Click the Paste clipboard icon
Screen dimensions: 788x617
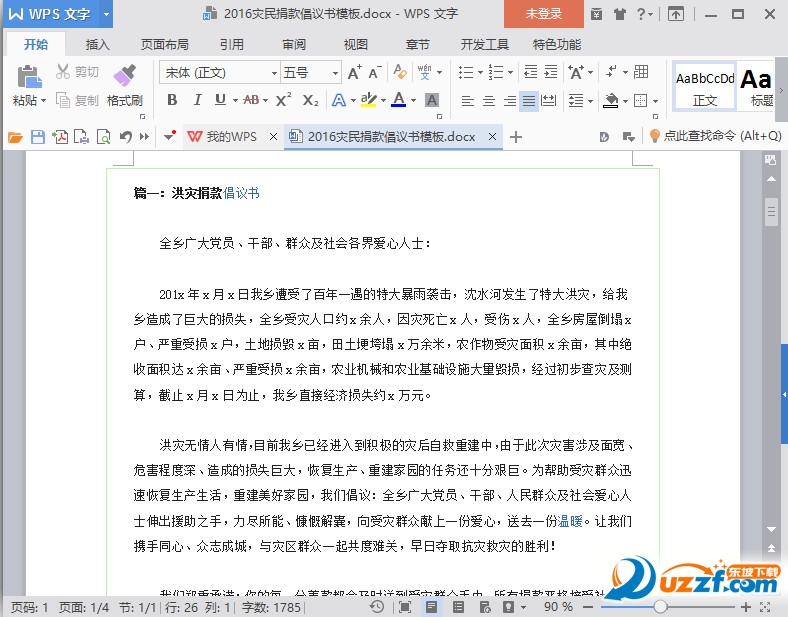pos(30,77)
